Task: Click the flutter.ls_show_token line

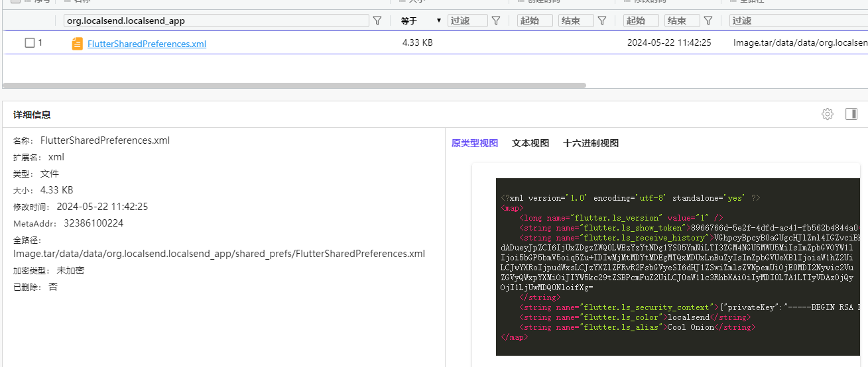Action: coord(690,228)
